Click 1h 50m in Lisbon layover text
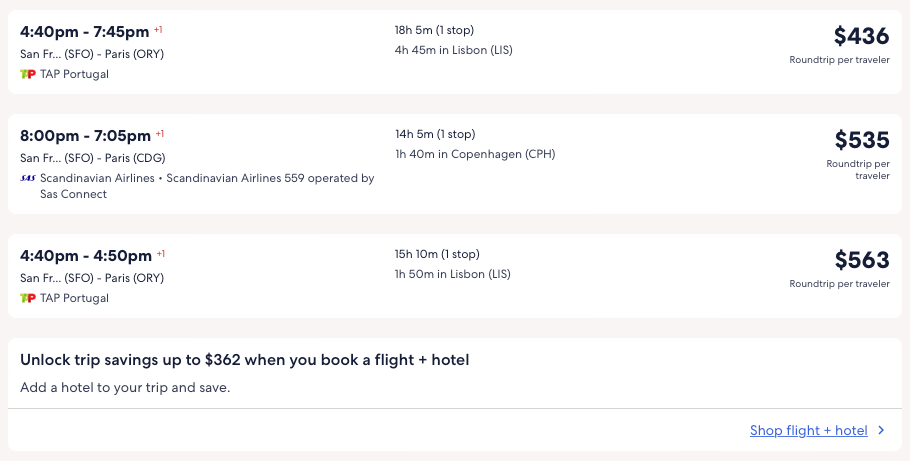This screenshot has height=461, width=910. (452, 274)
